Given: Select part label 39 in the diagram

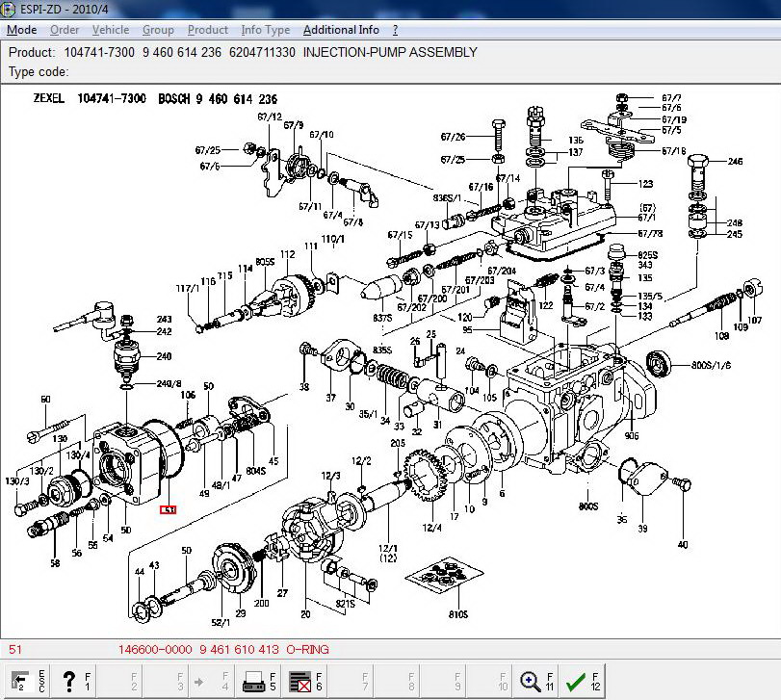Looking at the screenshot, I should pos(642,529).
